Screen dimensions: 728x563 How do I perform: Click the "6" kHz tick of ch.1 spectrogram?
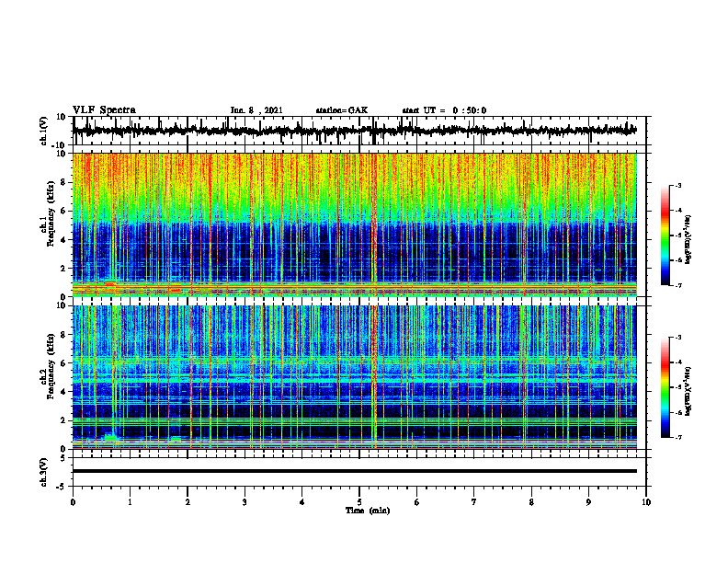(x=63, y=212)
